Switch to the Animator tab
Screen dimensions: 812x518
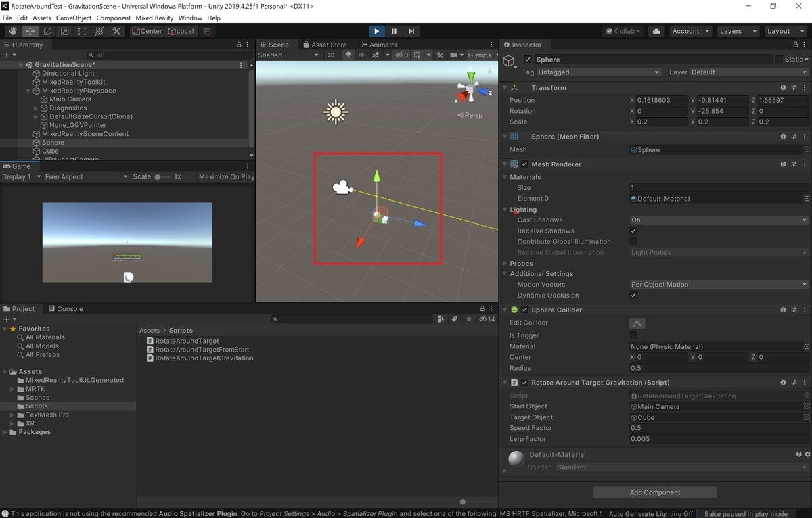click(x=378, y=45)
